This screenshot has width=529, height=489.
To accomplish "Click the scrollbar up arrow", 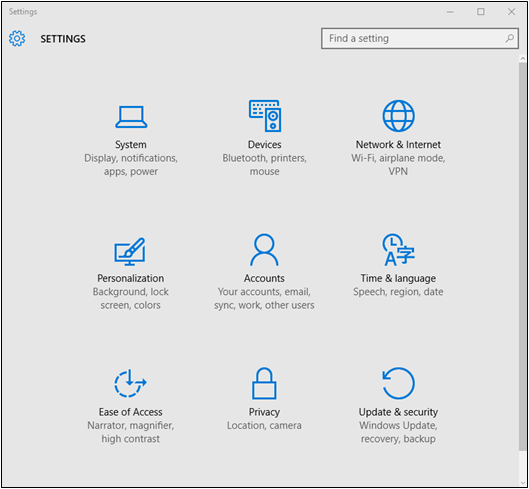I will pyautogui.click(x=523, y=59).
